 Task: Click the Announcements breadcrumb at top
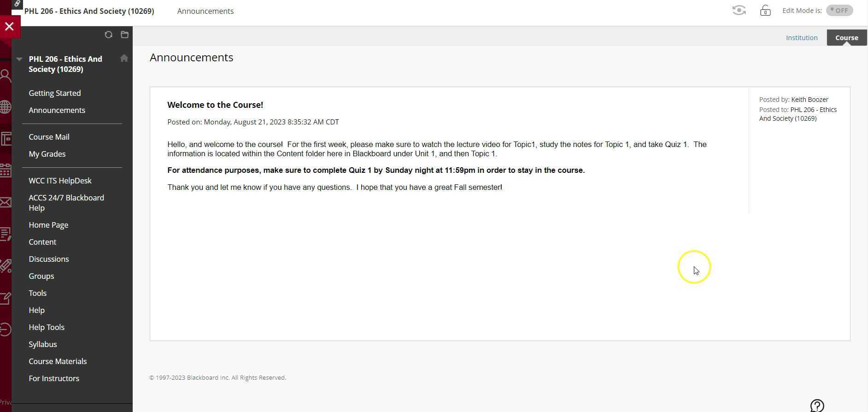(205, 11)
